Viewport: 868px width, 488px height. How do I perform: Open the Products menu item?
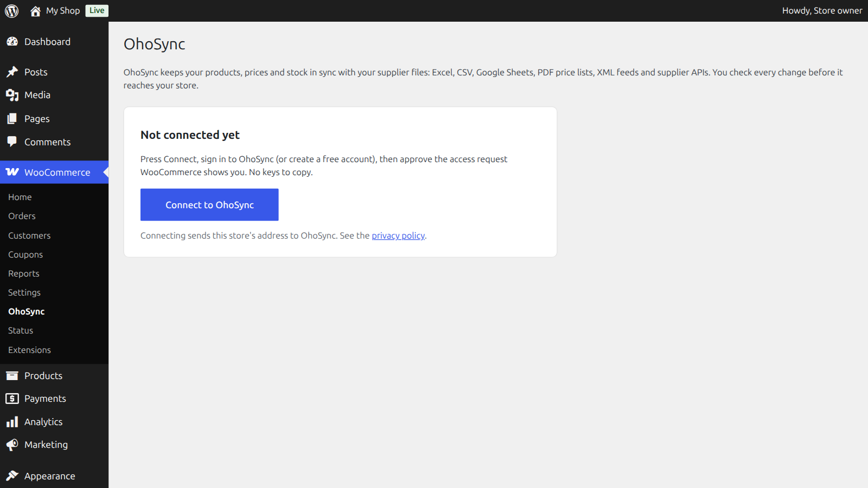[54, 376]
